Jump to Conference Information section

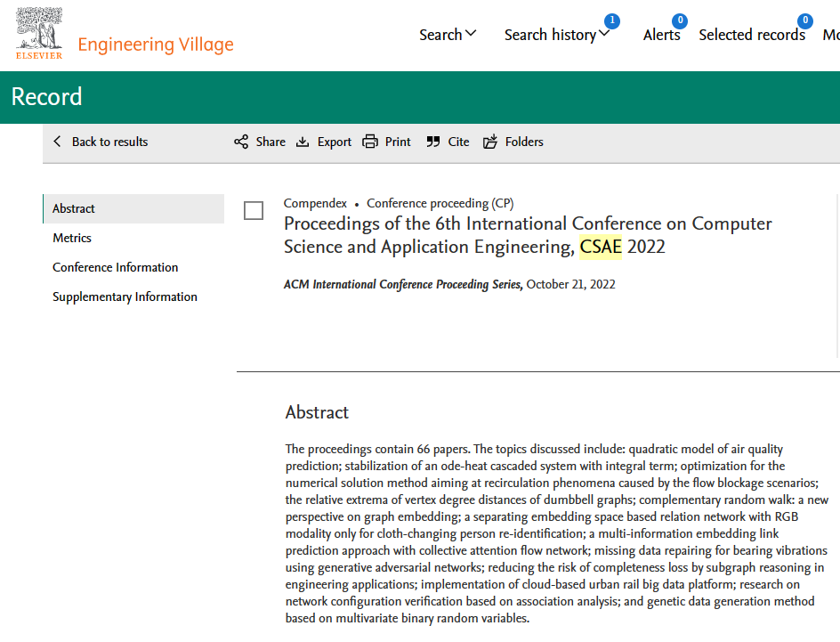pos(115,267)
